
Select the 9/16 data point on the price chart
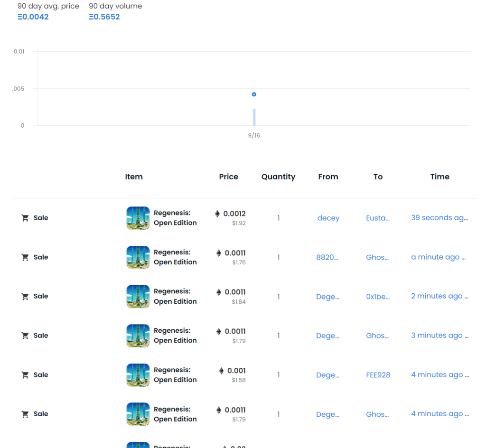tap(254, 94)
